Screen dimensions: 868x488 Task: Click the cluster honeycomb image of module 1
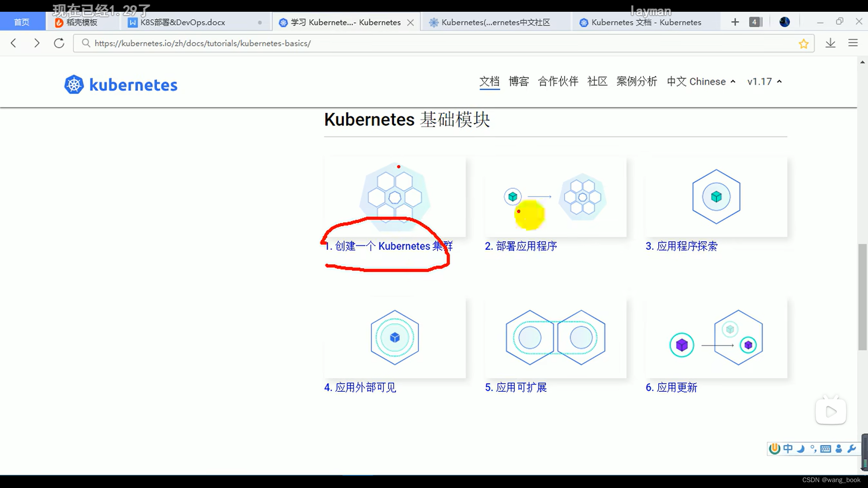[x=395, y=197]
